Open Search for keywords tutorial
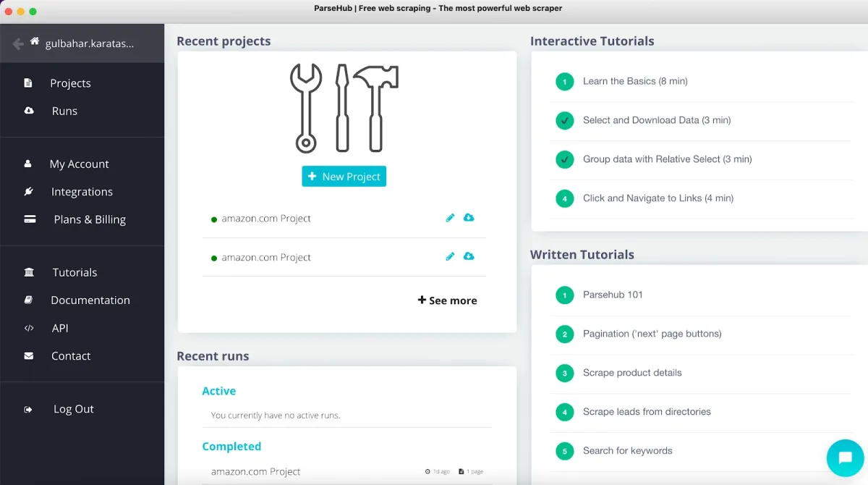868x485 pixels. 628,451
